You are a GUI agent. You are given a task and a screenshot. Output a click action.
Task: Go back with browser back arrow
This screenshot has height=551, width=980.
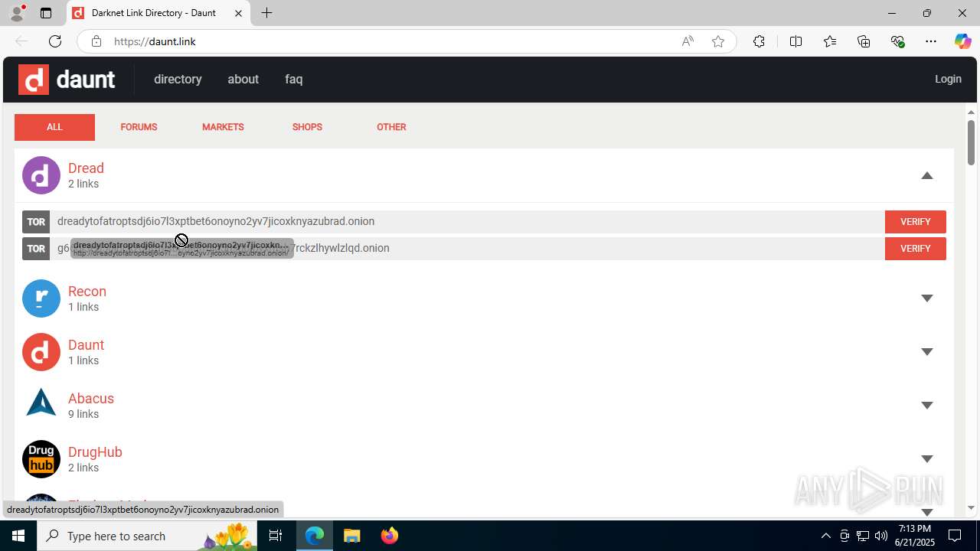coord(21,41)
